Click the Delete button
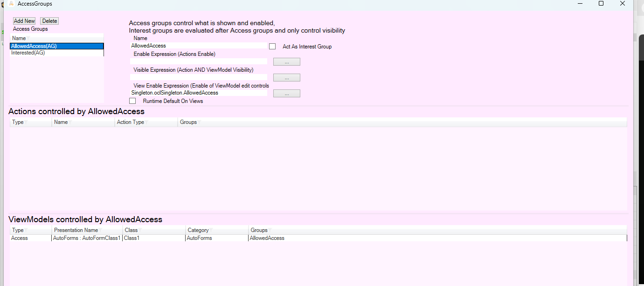 click(x=49, y=21)
